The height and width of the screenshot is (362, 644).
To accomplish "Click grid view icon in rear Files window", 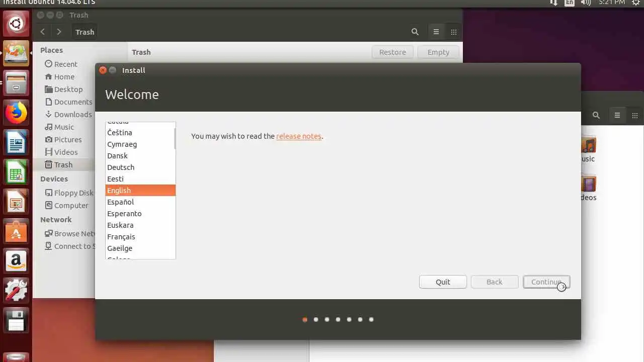I will coord(635,115).
